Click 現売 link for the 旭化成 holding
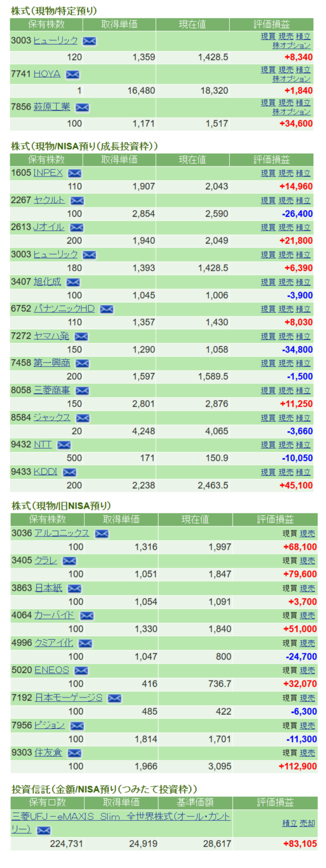This screenshot has height=868, width=326. pyautogui.click(x=286, y=282)
